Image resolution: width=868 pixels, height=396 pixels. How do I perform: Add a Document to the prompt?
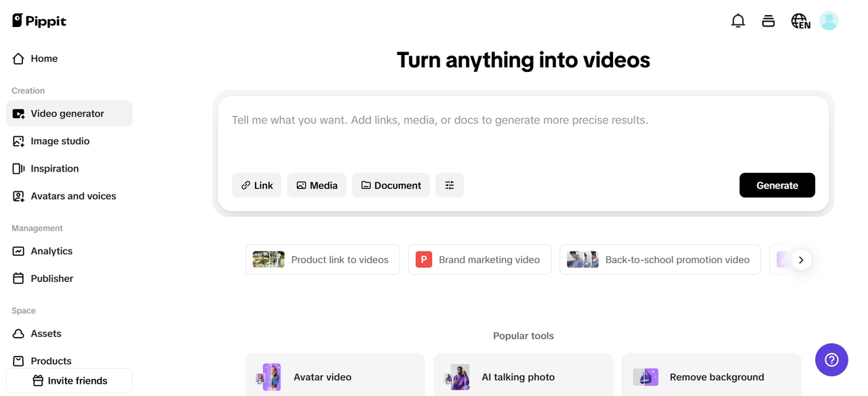(391, 185)
